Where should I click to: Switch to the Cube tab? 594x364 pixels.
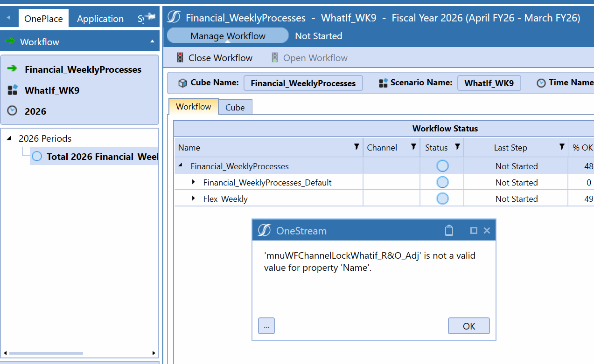coord(235,107)
